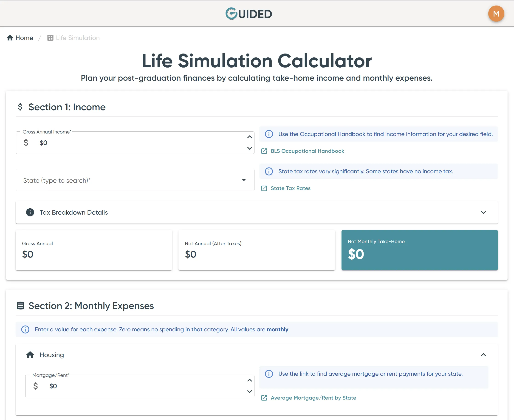Click the info icon about the Occupational Handbook
The height and width of the screenshot is (420, 514).
click(268, 134)
